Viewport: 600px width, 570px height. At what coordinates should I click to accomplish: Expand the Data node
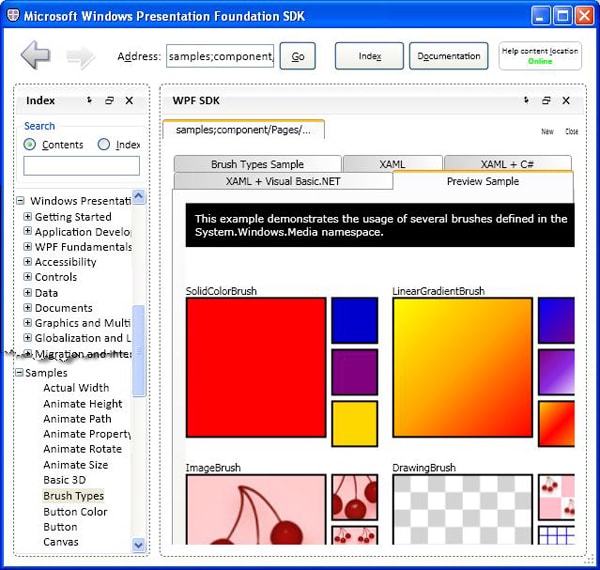tap(28, 293)
